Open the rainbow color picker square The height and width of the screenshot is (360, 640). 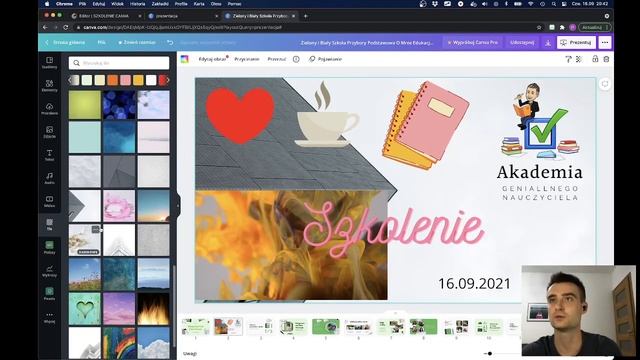point(184,59)
